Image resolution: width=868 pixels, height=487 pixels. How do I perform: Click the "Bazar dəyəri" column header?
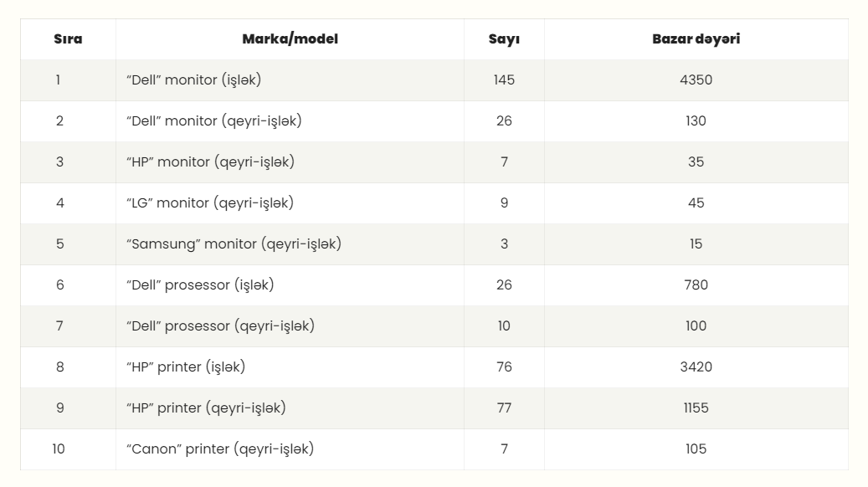tap(696, 39)
